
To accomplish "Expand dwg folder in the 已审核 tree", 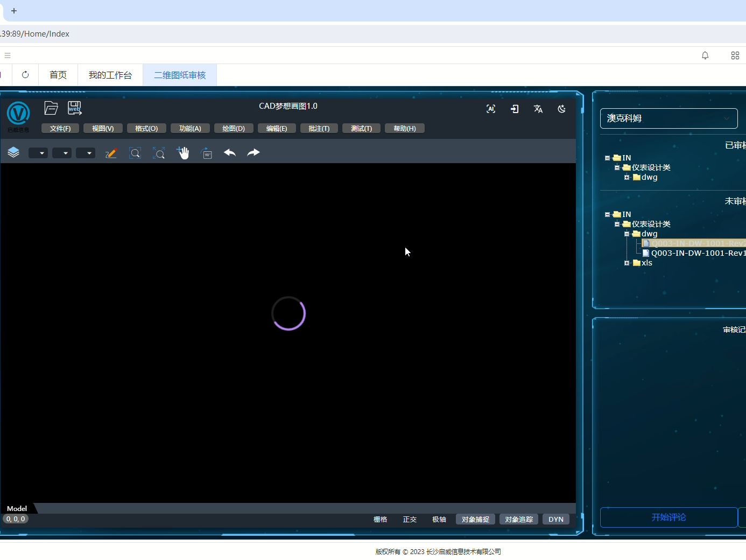I will click(x=627, y=177).
